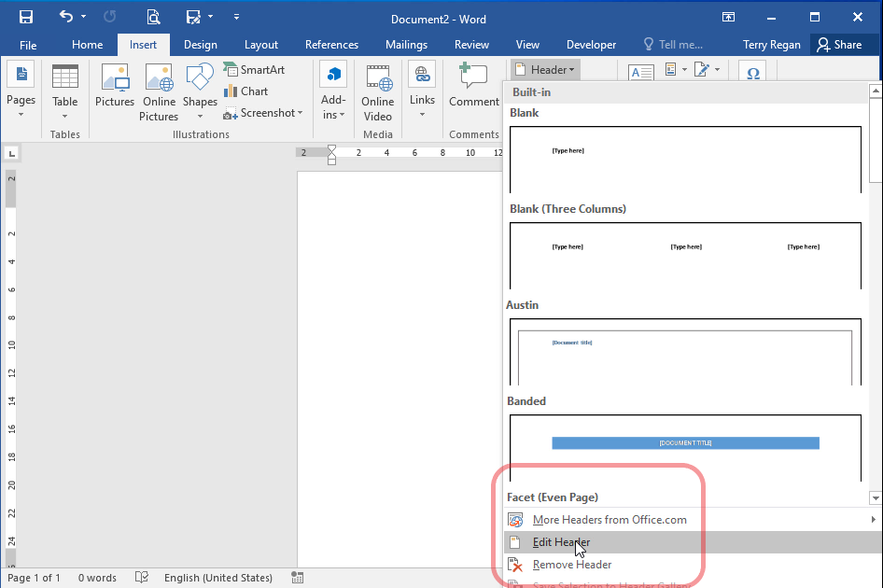
Task: Open the Developer tab
Action: tap(591, 45)
